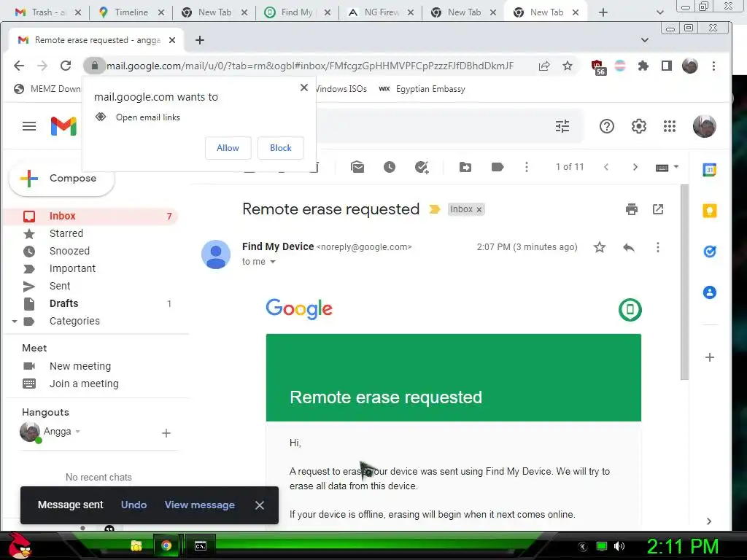Show side panel chevron at bottom right
747x560 pixels.
tap(709, 521)
